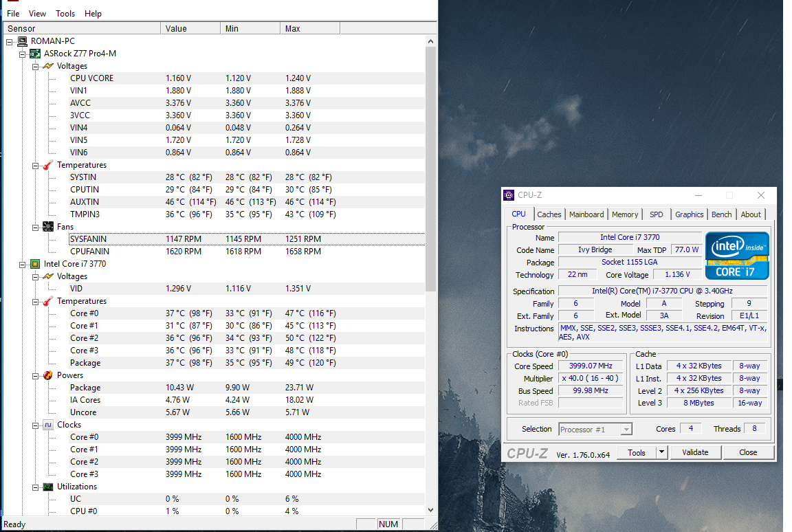Image resolution: width=792 pixels, height=532 pixels.
Task: Collapse the Fans group
Action: [x=35, y=228]
